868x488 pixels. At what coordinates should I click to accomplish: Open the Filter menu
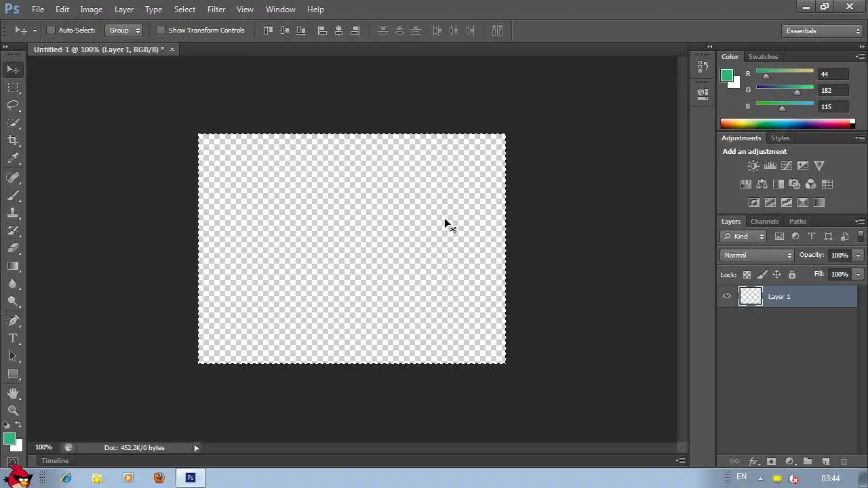coord(216,9)
